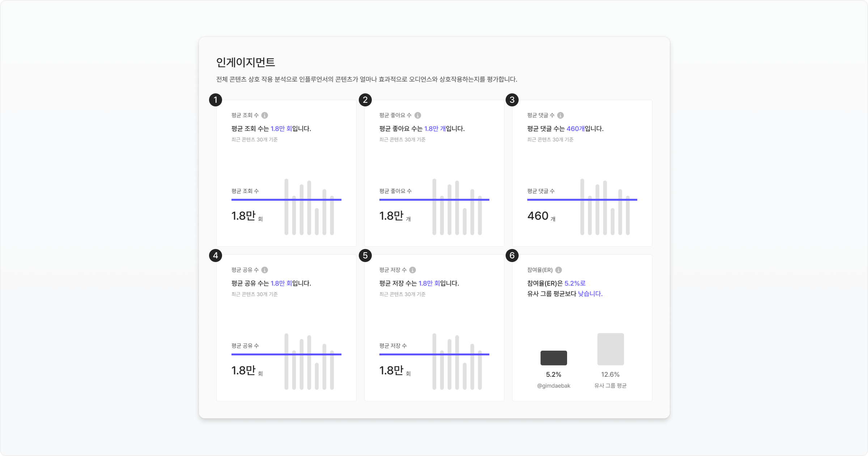Click numbered badge 1 marker
868x456 pixels.
coord(216,100)
